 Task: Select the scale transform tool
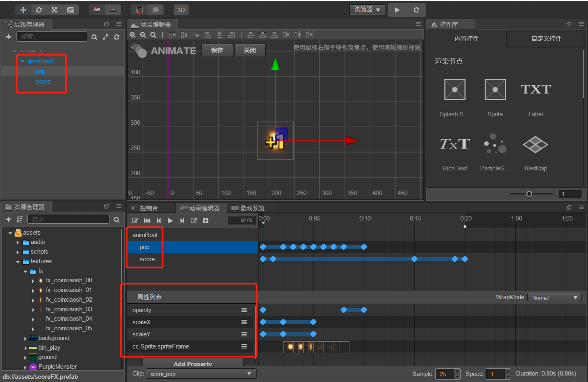pos(54,10)
